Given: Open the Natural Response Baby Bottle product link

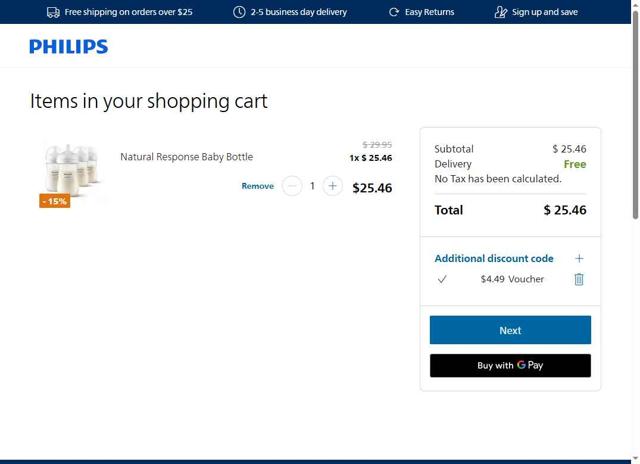Looking at the screenshot, I should (186, 157).
